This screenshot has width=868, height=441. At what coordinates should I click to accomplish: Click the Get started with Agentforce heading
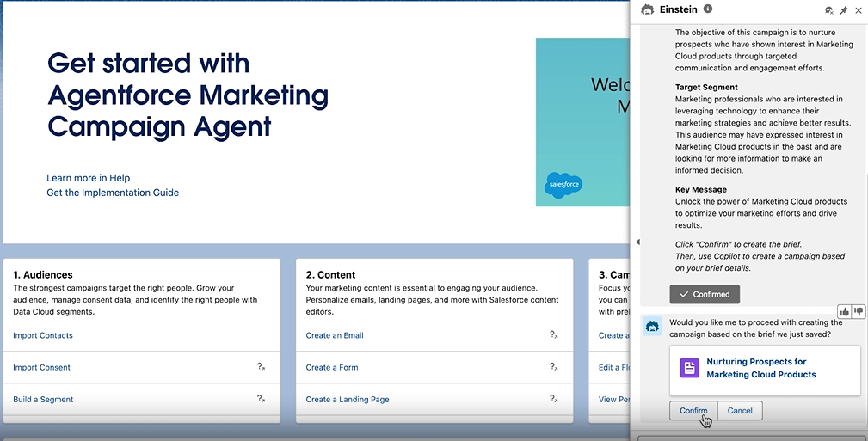point(188,95)
